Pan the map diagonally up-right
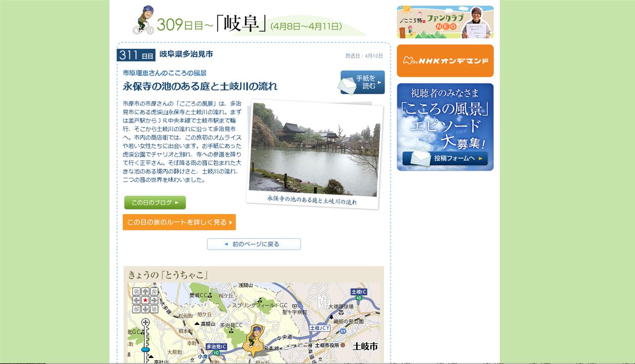 (x=154, y=292)
